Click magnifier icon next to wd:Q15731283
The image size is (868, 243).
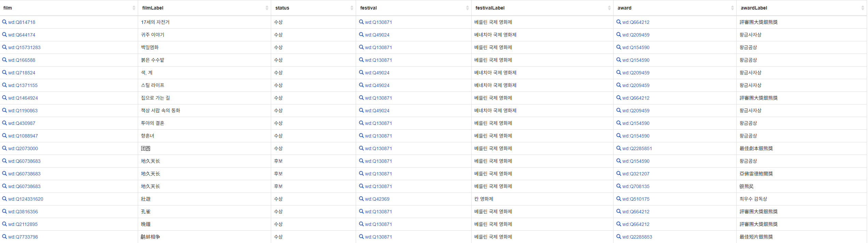click(4, 47)
